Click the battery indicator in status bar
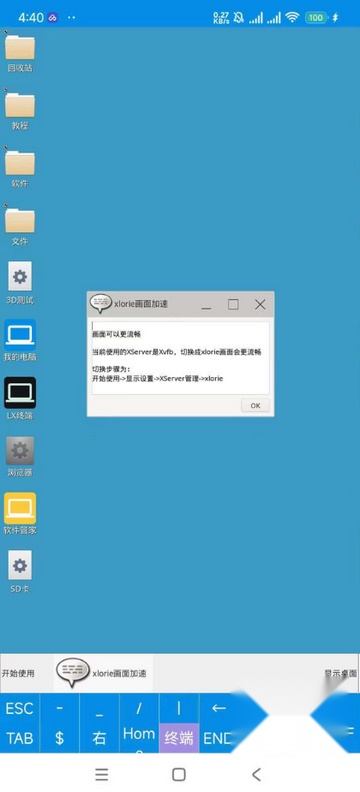This screenshot has width=360, height=792. (316, 18)
